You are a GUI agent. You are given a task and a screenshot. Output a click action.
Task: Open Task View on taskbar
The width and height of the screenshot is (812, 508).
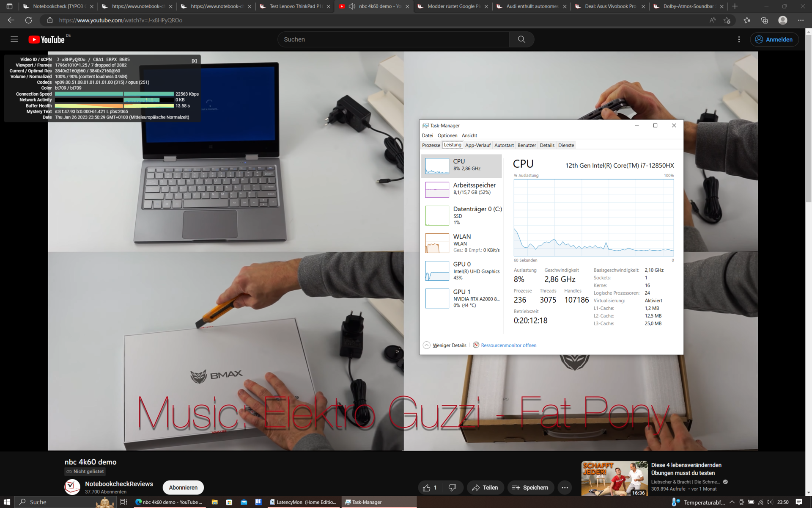pos(123,502)
